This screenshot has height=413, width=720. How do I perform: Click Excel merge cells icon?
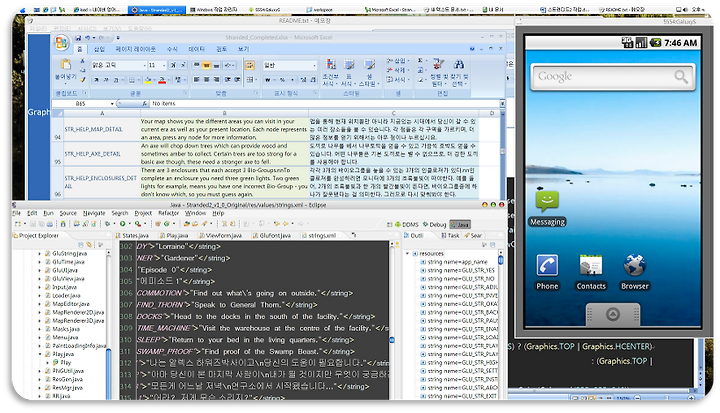click(x=250, y=79)
